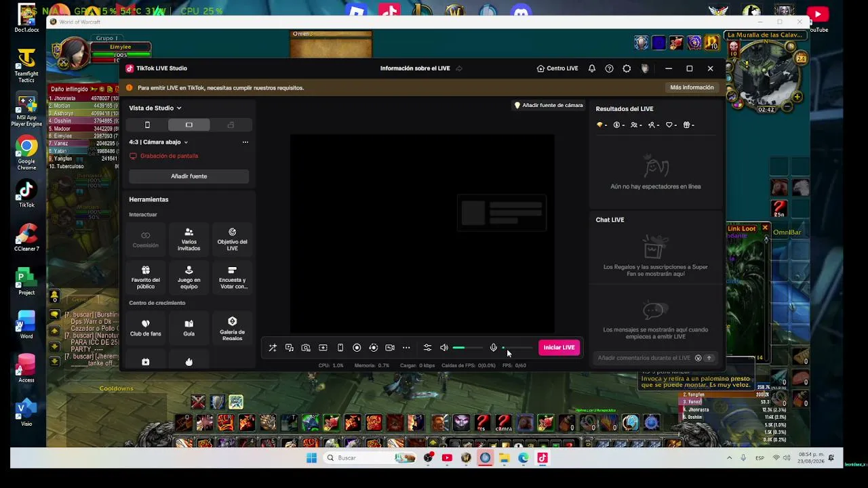The height and width of the screenshot is (488, 868).
Task: Mute the microphone icon
Action: point(494,348)
